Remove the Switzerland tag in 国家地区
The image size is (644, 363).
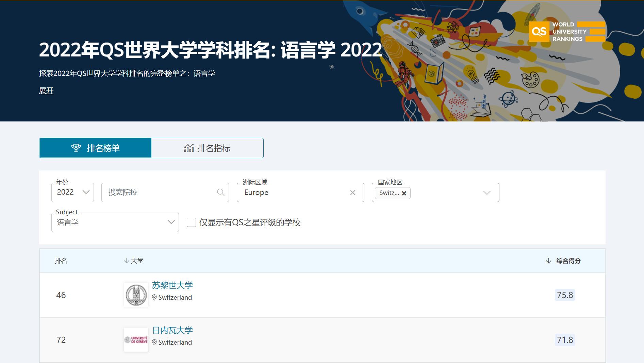click(x=404, y=193)
